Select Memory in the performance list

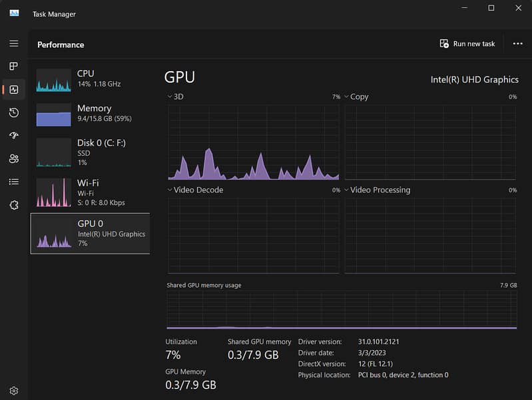pos(90,113)
